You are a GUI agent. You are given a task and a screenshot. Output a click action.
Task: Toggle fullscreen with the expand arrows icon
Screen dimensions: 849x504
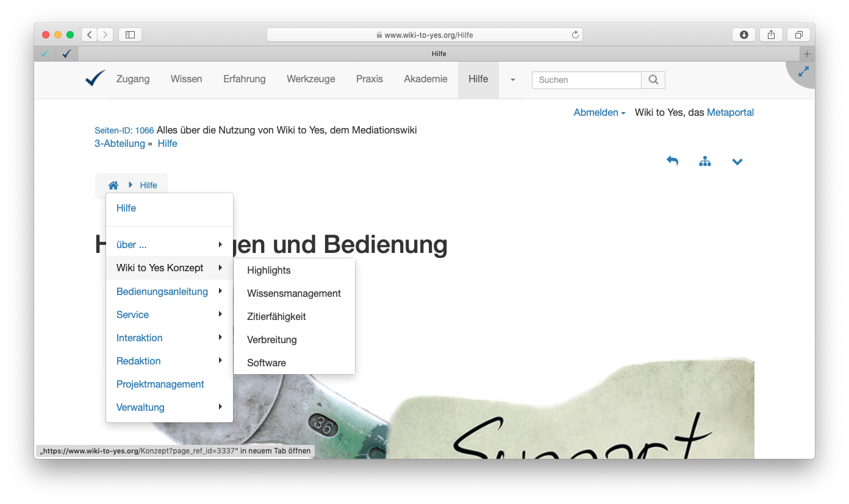[803, 72]
